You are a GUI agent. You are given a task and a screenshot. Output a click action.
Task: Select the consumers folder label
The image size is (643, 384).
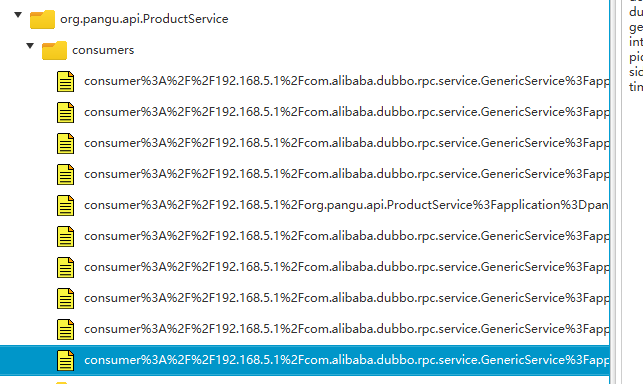pyautogui.click(x=103, y=50)
